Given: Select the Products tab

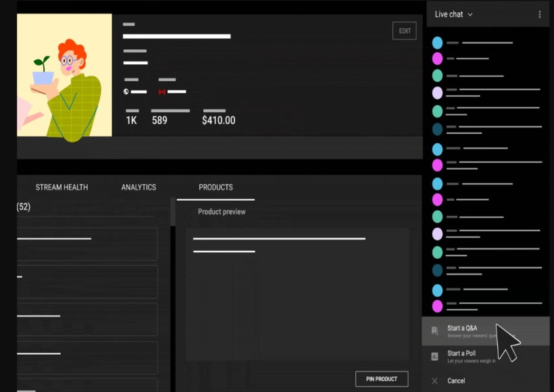Looking at the screenshot, I should (x=216, y=187).
